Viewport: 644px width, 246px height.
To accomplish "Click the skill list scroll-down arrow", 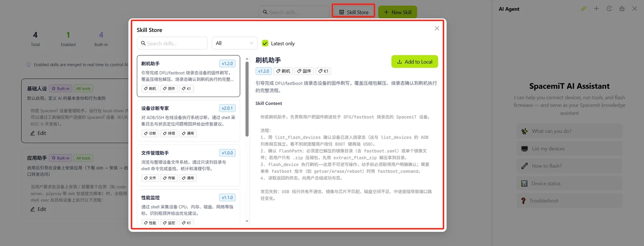I will (247, 221).
